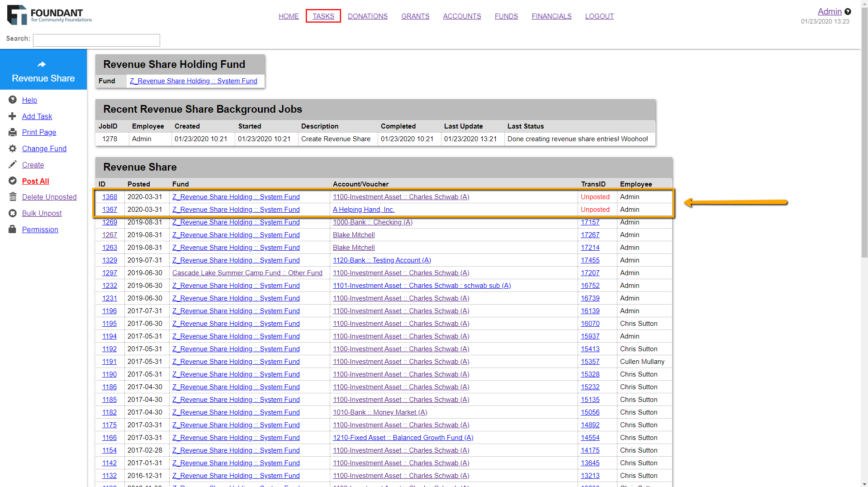Click the Help question mark icon
Image resolution: width=868 pixels, height=487 pixels.
[13, 100]
